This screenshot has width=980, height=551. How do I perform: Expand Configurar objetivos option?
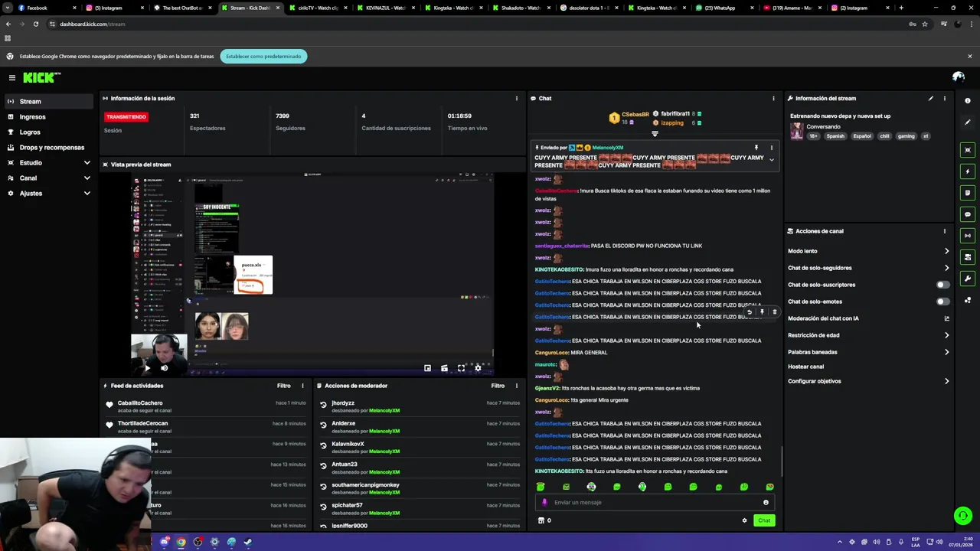[869, 381]
